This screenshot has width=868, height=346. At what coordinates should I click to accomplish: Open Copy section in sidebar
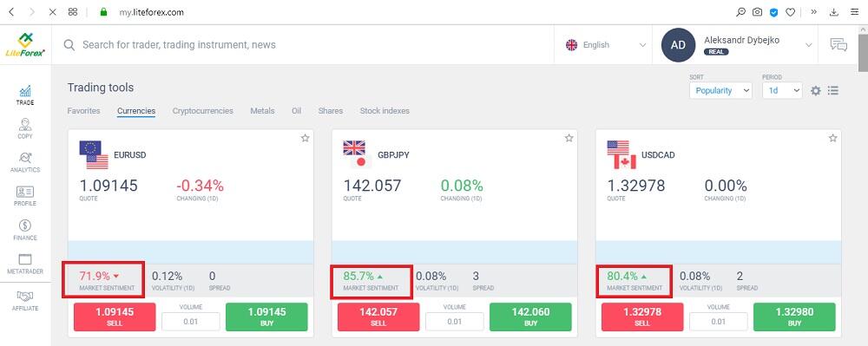(25, 128)
